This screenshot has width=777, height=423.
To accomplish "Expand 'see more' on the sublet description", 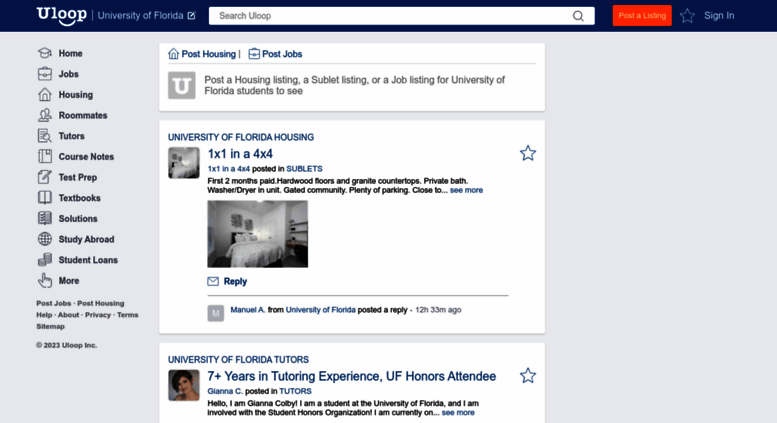I will (x=466, y=190).
